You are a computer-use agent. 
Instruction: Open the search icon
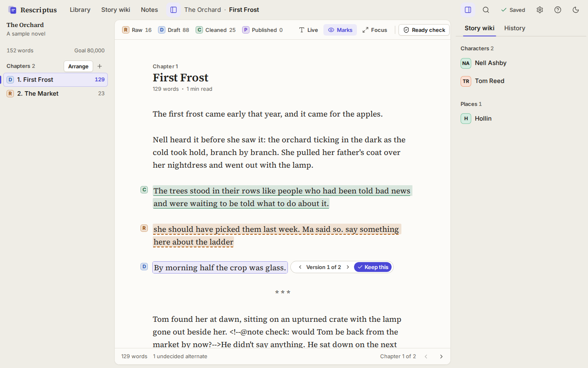486,10
